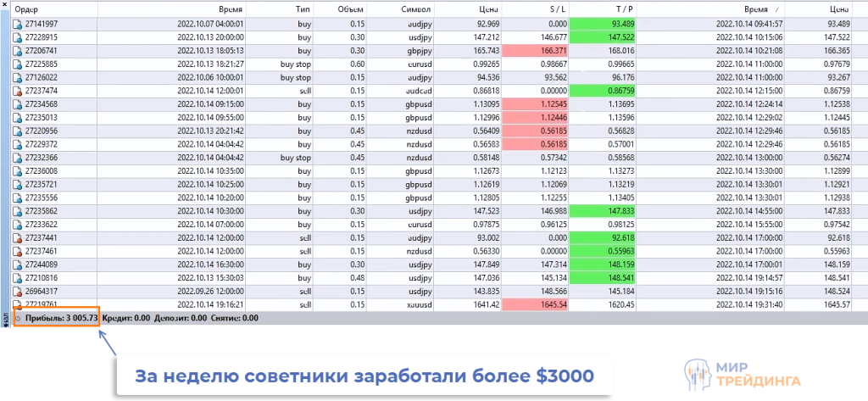Screen dimensions: 868x401
Task: Click the order icon for 27244089
Action: coord(17,265)
